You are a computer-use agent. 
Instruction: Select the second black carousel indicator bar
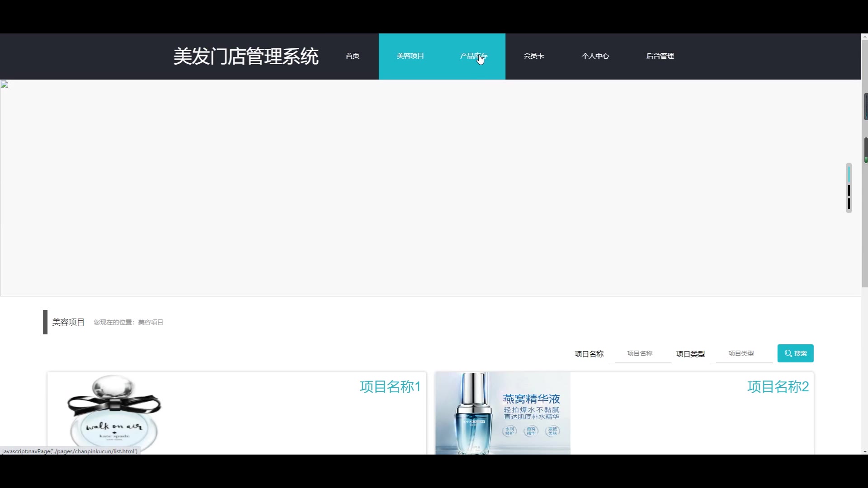click(x=849, y=190)
